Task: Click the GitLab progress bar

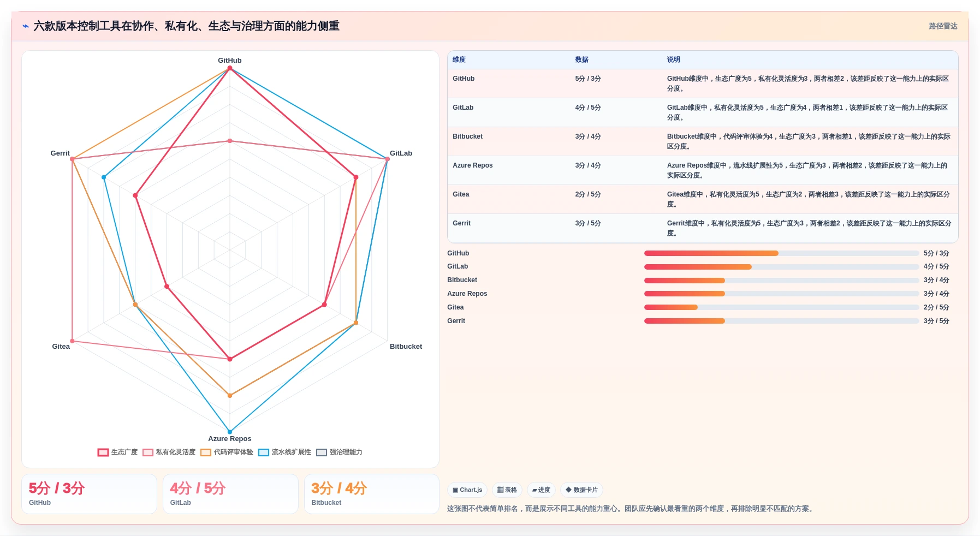Action: coord(782,267)
